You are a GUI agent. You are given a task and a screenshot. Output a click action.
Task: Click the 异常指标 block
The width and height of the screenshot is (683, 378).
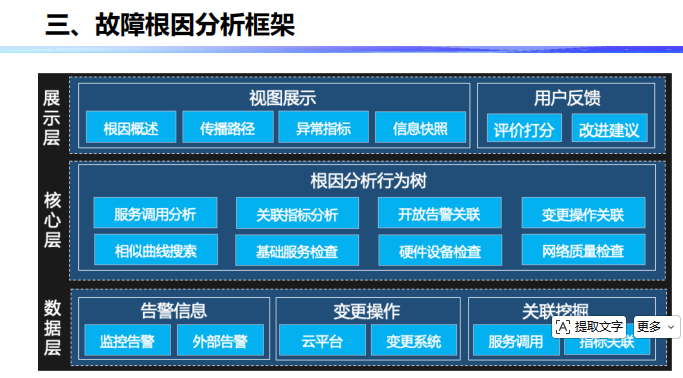pyautogui.click(x=324, y=127)
